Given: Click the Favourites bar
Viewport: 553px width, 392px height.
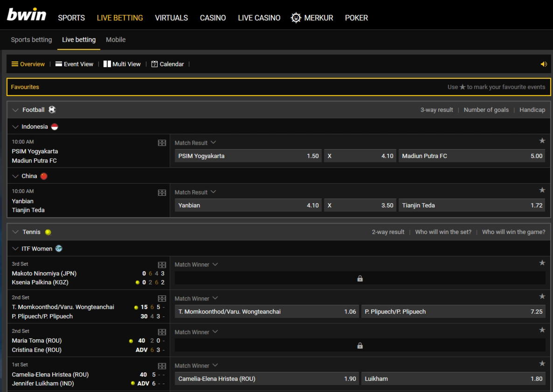Looking at the screenshot, I should 279,87.
